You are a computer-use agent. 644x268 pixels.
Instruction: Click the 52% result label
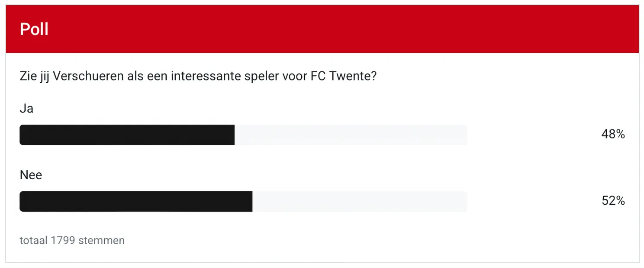point(613,201)
